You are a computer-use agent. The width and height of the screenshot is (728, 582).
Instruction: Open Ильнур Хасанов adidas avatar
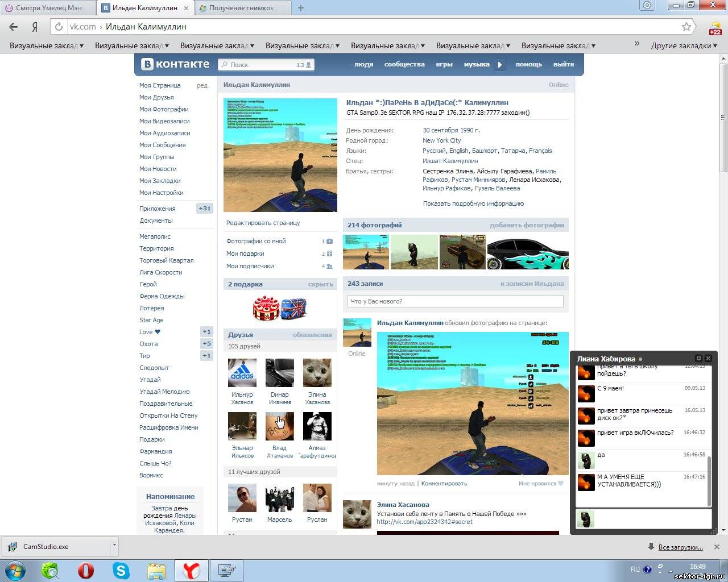pyautogui.click(x=242, y=373)
